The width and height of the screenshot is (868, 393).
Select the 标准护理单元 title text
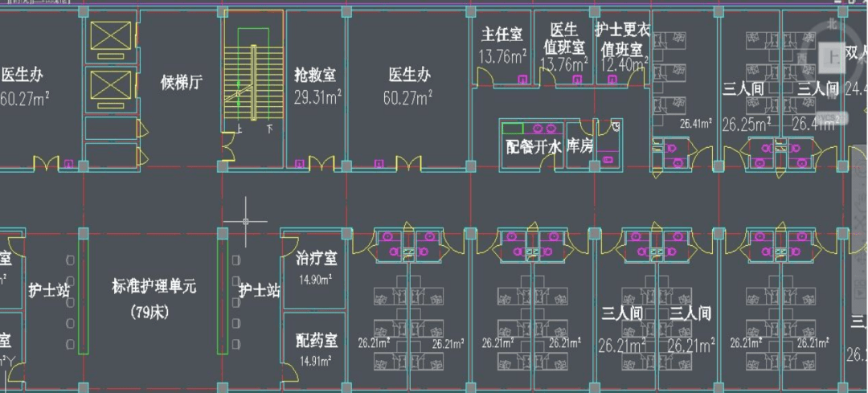pos(154,287)
